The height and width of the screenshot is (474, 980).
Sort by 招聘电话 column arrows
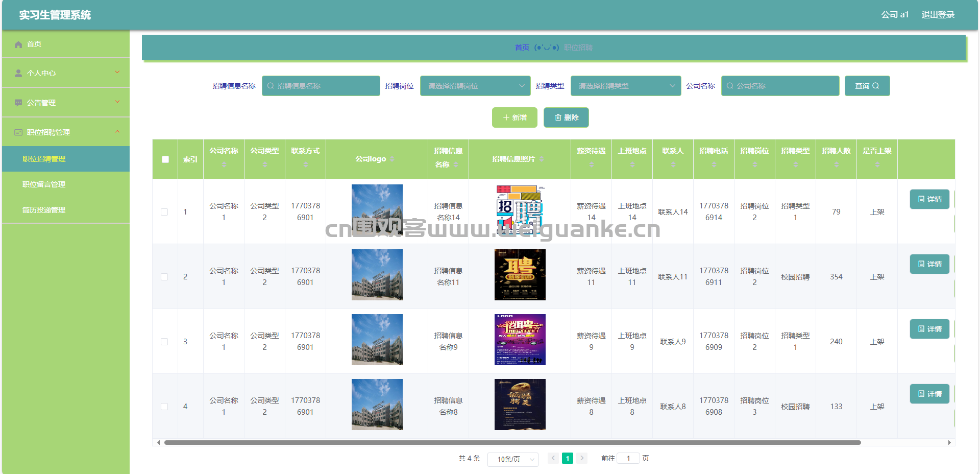pyautogui.click(x=714, y=164)
